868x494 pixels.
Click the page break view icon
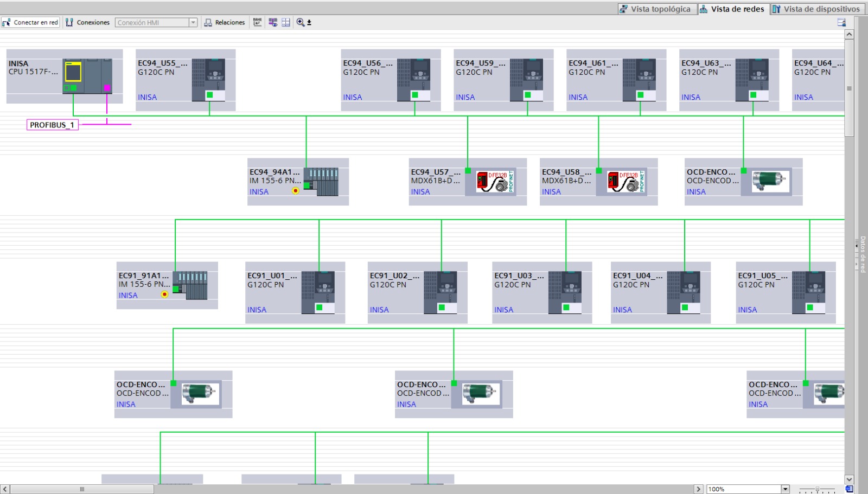click(x=286, y=22)
